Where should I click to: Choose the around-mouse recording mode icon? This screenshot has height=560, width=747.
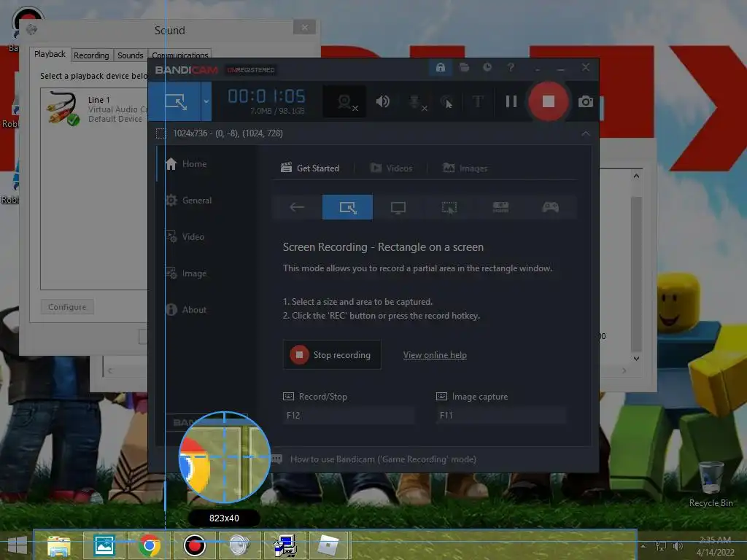[x=449, y=207]
